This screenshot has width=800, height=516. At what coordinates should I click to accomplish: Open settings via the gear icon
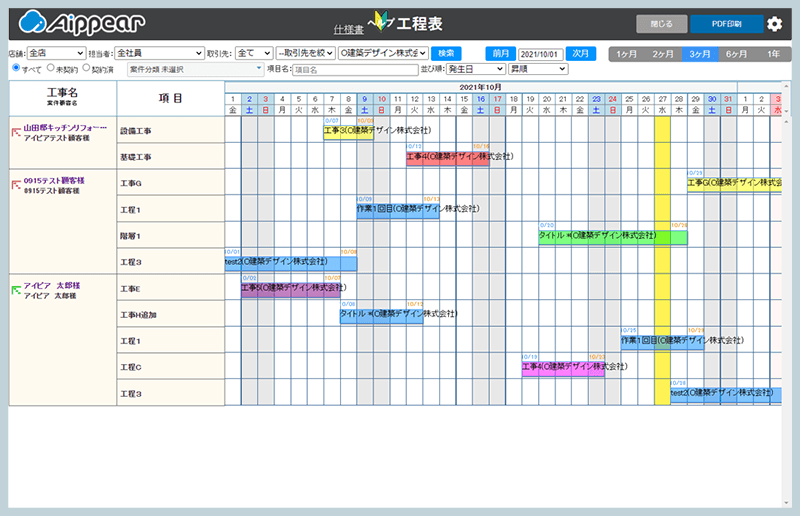click(774, 24)
